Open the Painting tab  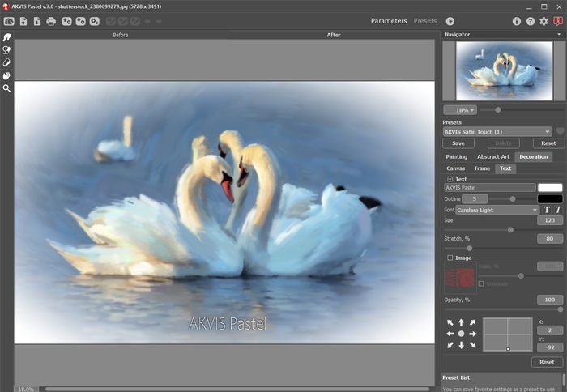coord(456,156)
